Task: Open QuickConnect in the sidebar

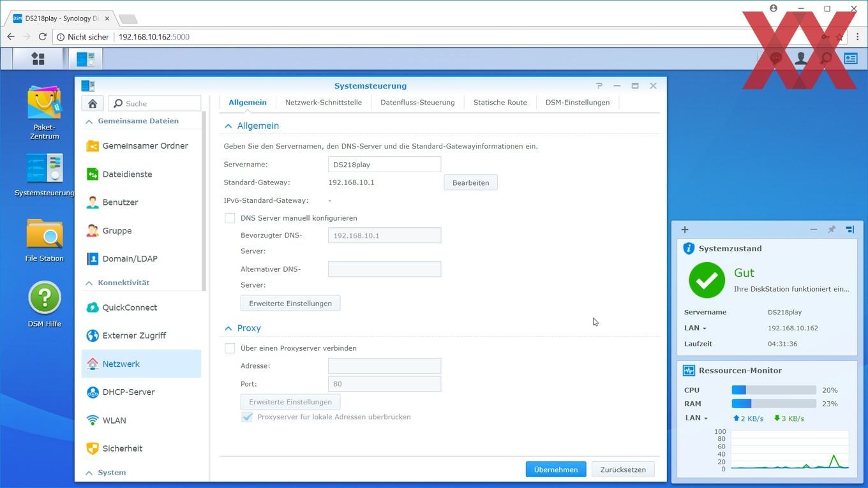Action: pos(141,307)
